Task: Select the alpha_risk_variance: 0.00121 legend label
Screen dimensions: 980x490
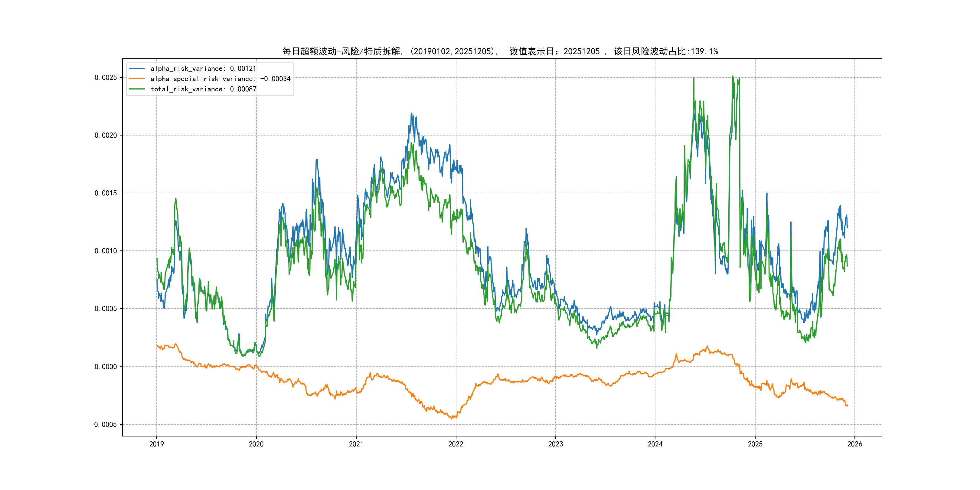Action: click(x=203, y=68)
